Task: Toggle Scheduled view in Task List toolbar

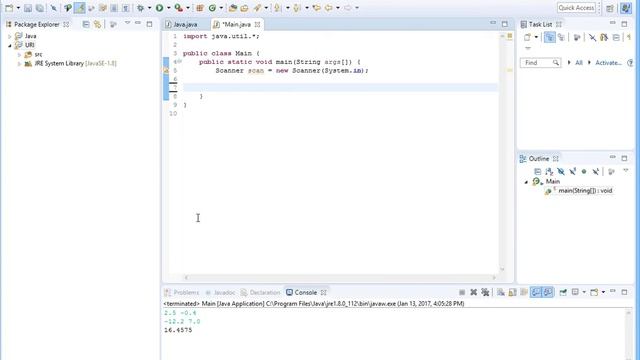Action: click(562, 38)
